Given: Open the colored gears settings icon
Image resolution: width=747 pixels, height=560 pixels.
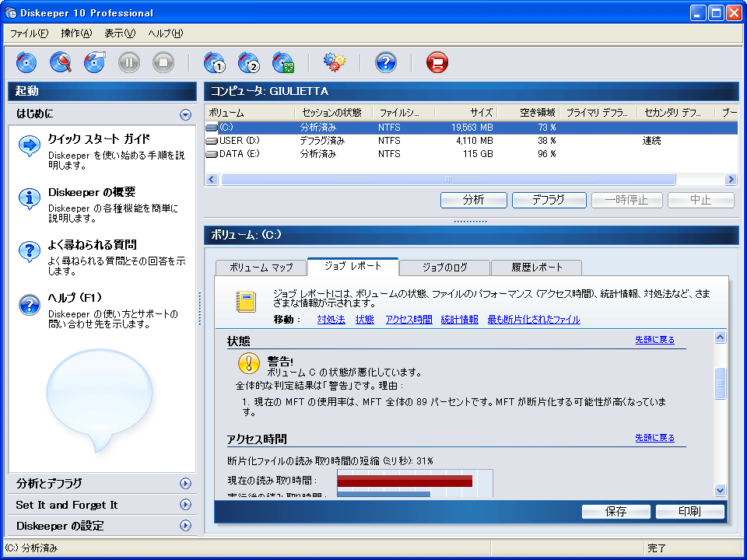Looking at the screenshot, I should click(x=335, y=62).
